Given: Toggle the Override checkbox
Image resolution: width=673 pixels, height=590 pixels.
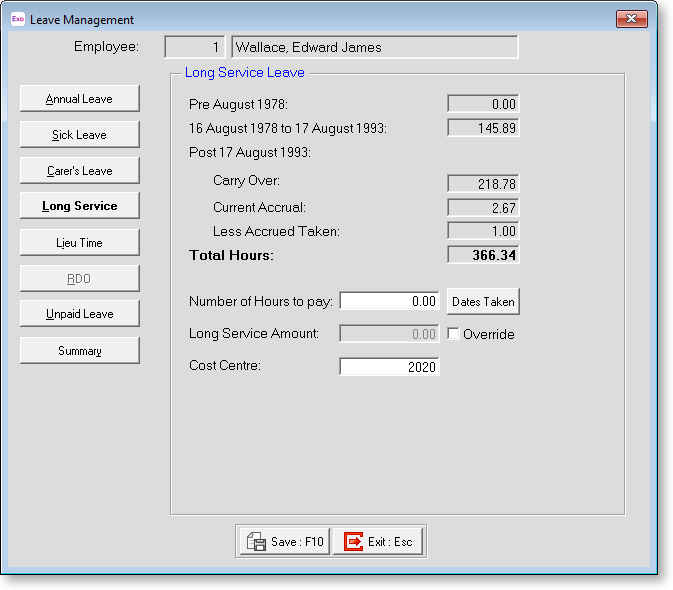Looking at the screenshot, I should 454,334.
